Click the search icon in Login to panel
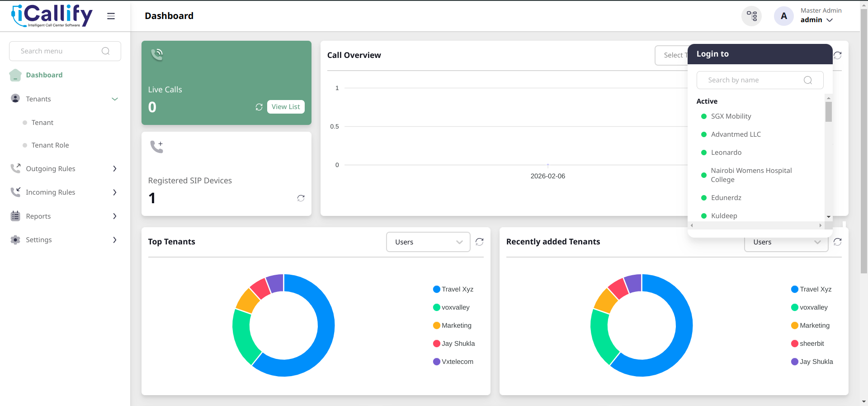Image resolution: width=868 pixels, height=406 pixels. pyautogui.click(x=808, y=80)
